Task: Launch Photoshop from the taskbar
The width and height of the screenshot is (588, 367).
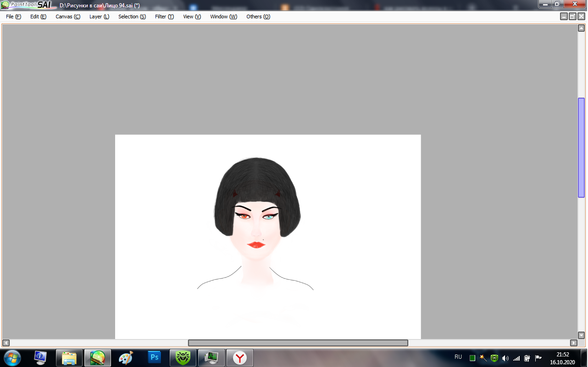Action: pos(155,357)
